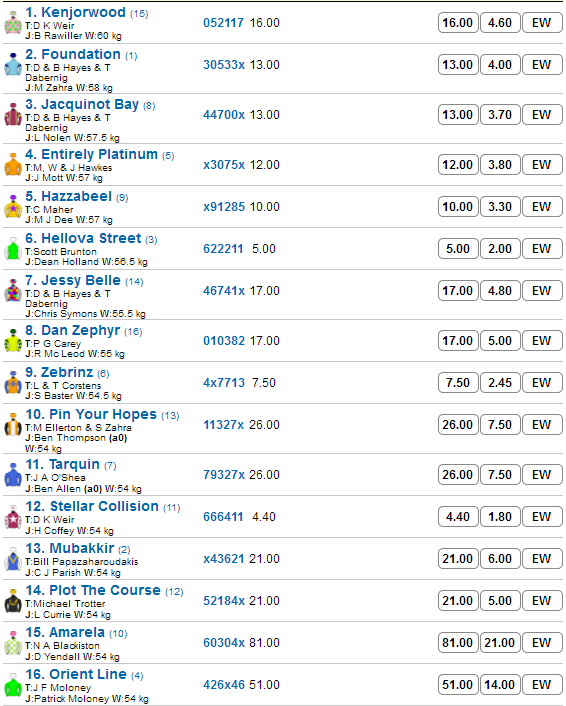The image size is (566, 706).
Task: Select Stellar Collision win odds 4.40
Action: tap(458, 516)
